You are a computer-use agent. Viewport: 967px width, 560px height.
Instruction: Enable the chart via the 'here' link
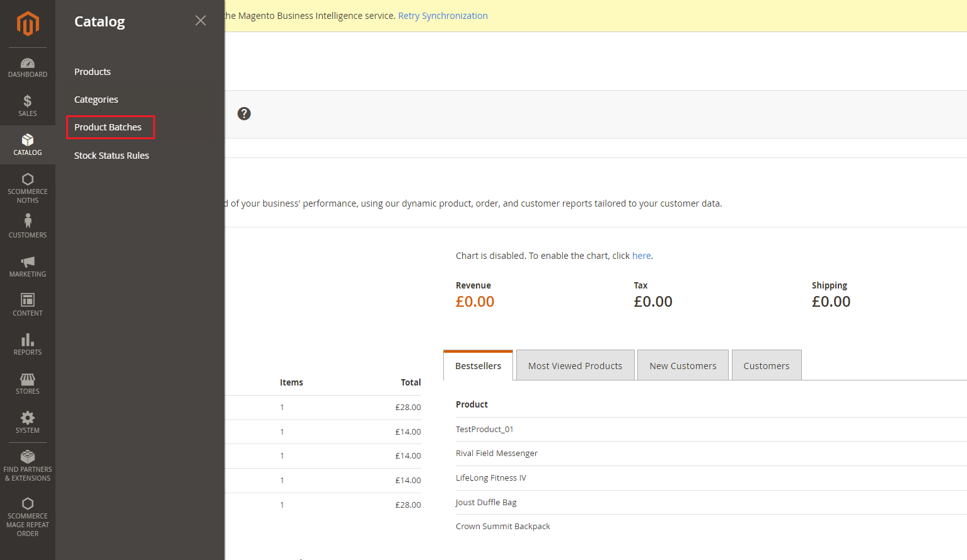tap(641, 255)
